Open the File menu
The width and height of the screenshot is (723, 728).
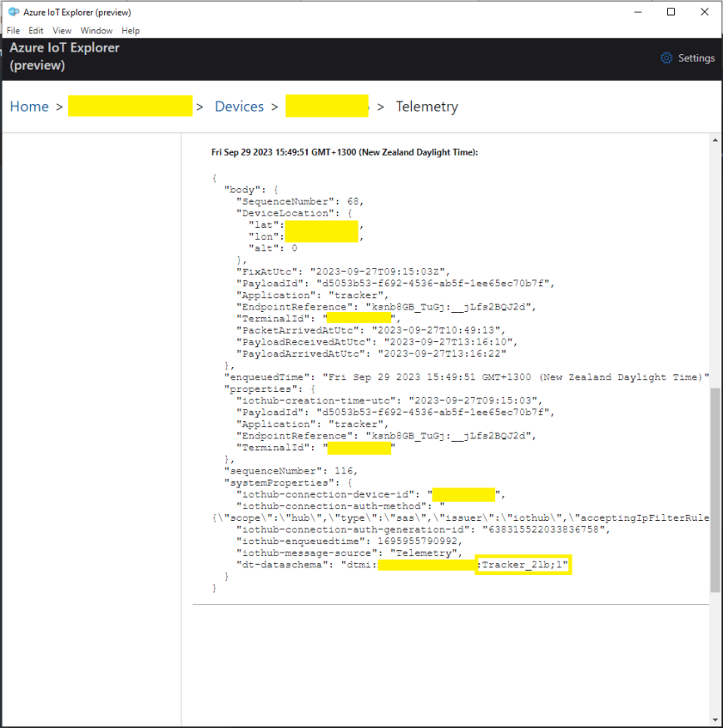tap(13, 31)
